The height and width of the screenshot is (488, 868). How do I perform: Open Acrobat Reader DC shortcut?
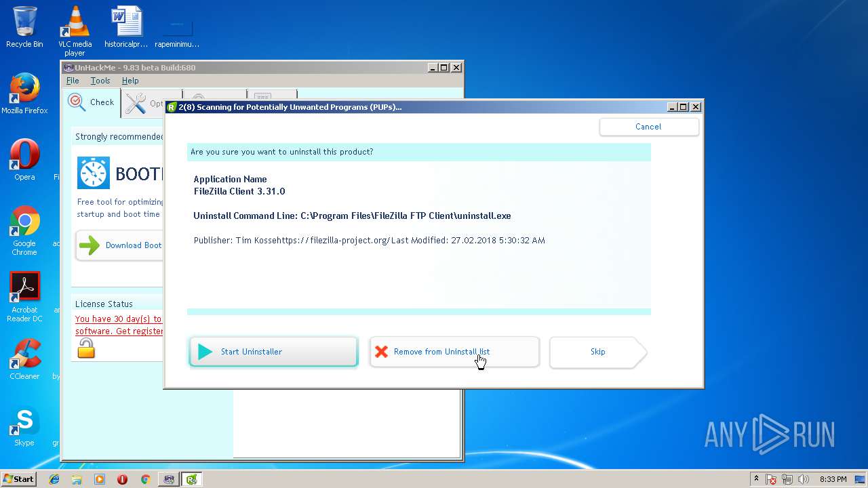[24, 298]
